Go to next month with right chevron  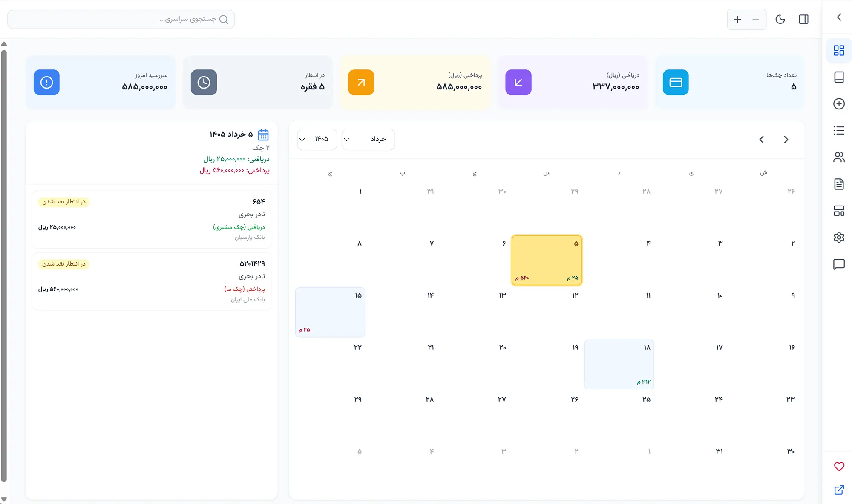pos(786,140)
